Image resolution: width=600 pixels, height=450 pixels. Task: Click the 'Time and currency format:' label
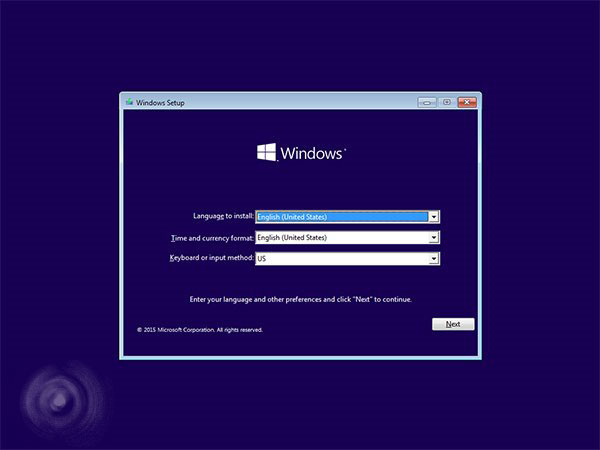click(x=212, y=238)
